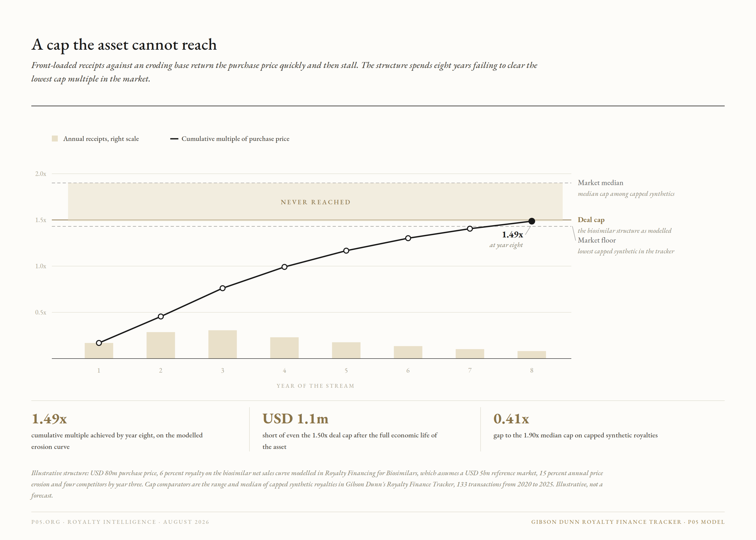Click the 2.0x y-axis tick label
Image resolution: width=756 pixels, height=540 pixels.
pyautogui.click(x=40, y=174)
